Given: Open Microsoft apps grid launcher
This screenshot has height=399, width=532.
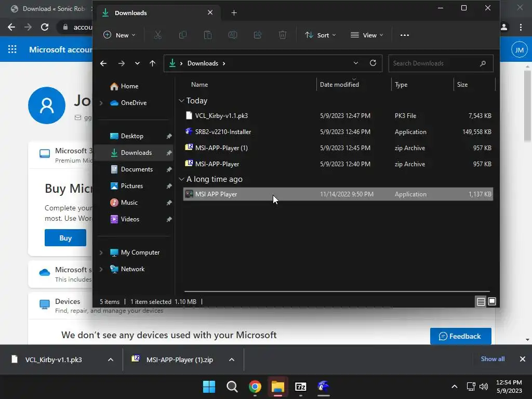Looking at the screenshot, I should pyautogui.click(x=12, y=49).
